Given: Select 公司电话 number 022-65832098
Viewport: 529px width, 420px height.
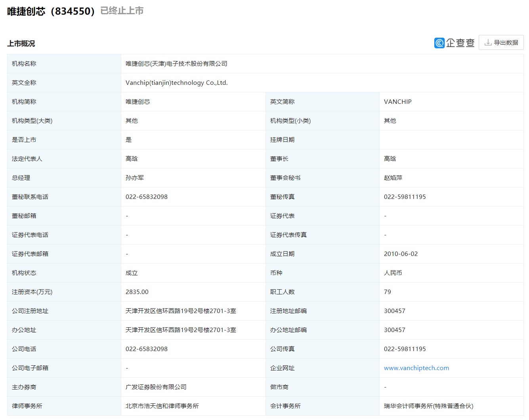Looking at the screenshot, I should pos(147,349).
